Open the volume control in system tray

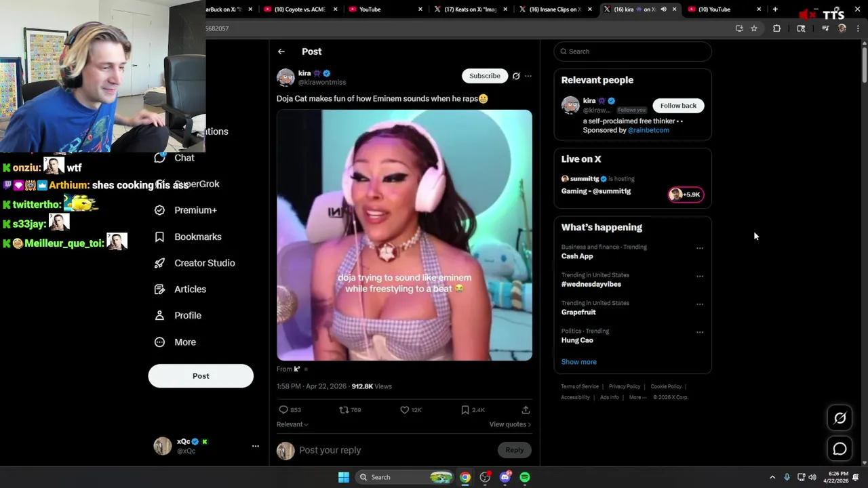pyautogui.click(x=812, y=477)
